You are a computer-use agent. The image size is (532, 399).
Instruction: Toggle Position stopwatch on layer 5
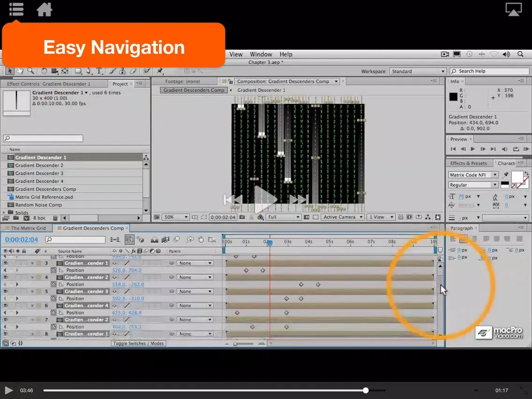pos(53,299)
